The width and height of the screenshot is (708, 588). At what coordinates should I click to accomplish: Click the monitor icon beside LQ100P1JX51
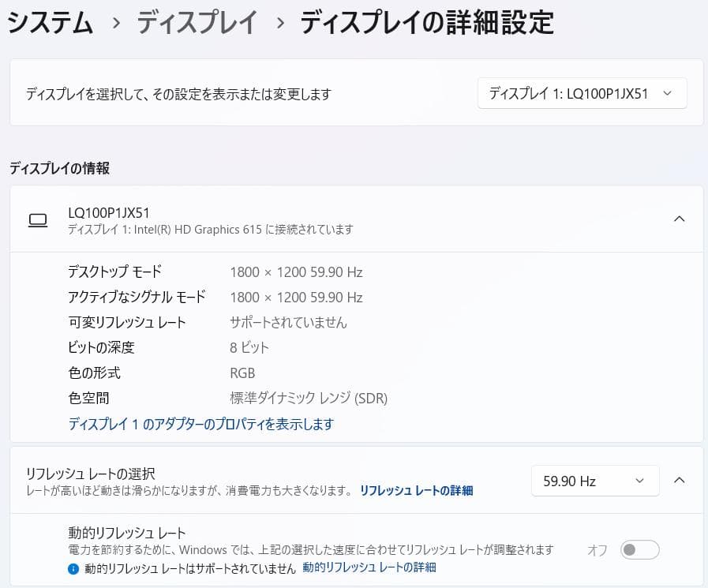pyautogui.click(x=37, y=221)
